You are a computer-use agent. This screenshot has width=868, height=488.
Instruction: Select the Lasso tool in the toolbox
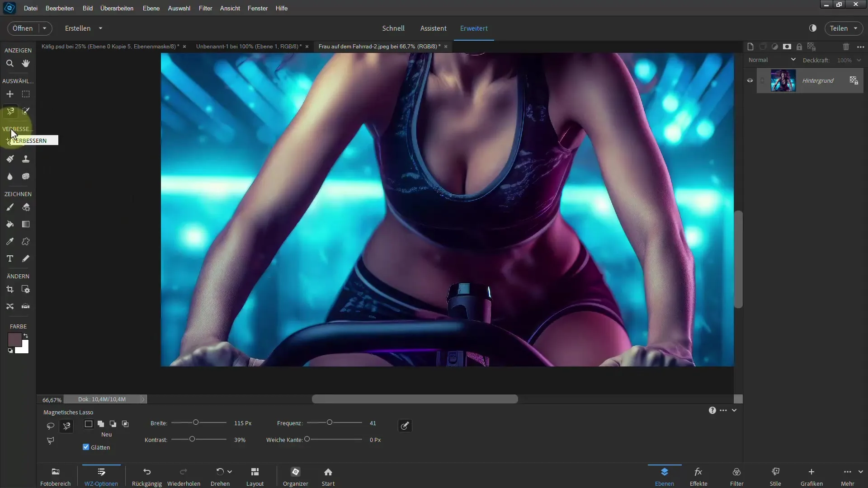[x=9, y=111]
